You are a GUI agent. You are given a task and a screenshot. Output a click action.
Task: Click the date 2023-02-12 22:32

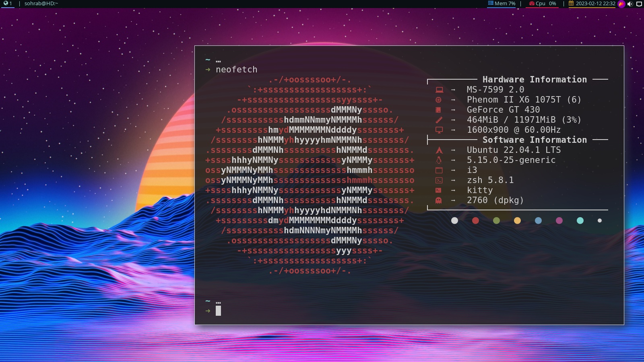[595, 4]
